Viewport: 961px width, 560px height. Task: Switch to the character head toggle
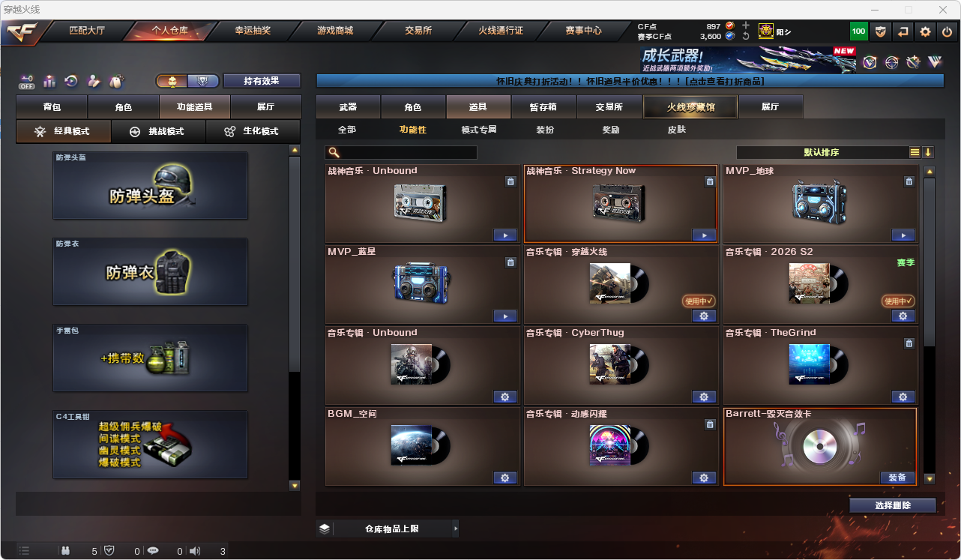(172, 81)
